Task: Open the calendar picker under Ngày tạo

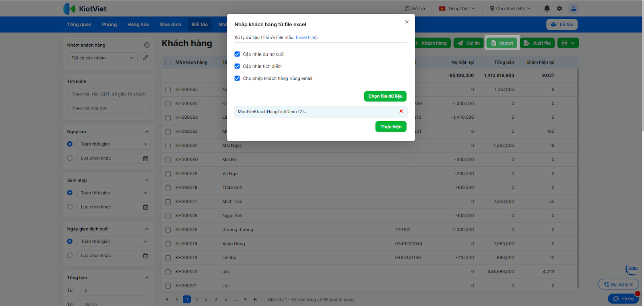Action: point(146,159)
